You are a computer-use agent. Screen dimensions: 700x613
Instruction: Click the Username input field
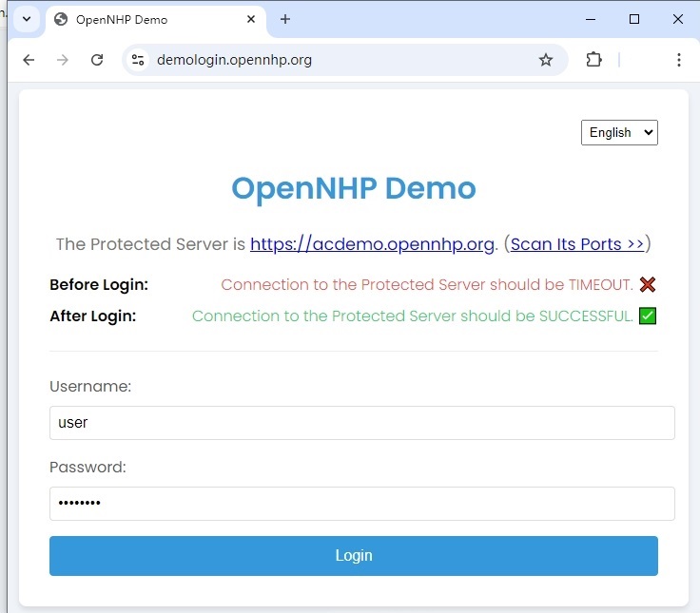pyautogui.click(x=362, y=423)
